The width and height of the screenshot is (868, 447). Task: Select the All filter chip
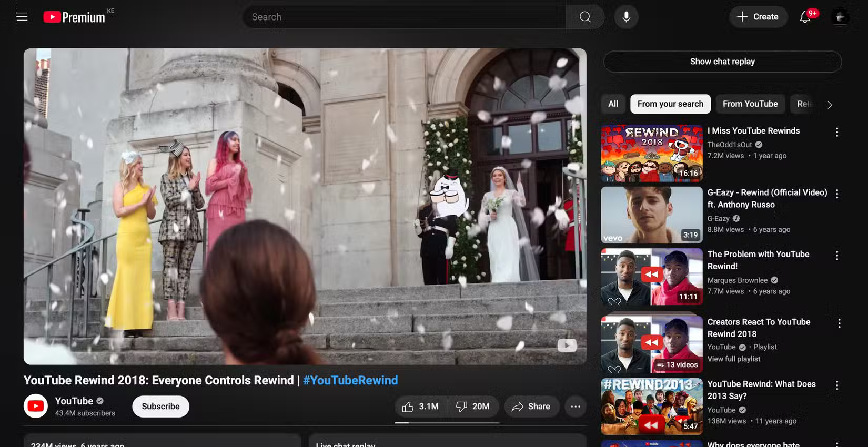coord(613,104)
